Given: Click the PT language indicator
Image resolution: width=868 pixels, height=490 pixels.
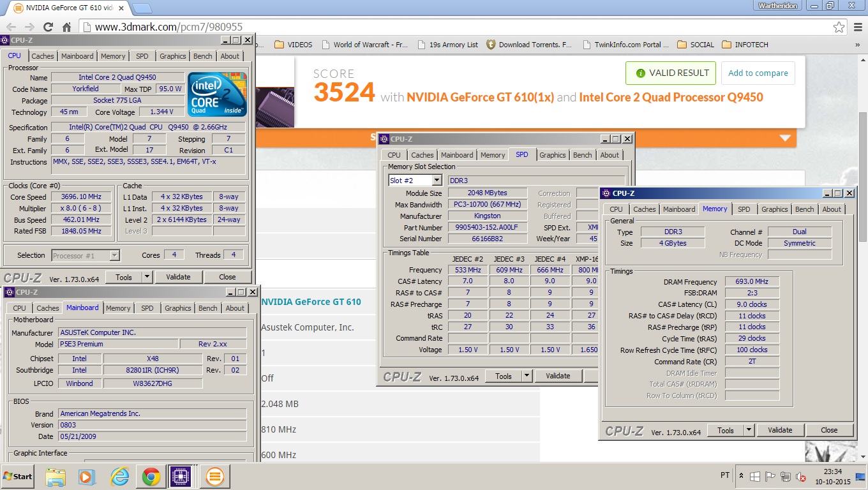Looking at the screenshot, I should click(725, 475).
